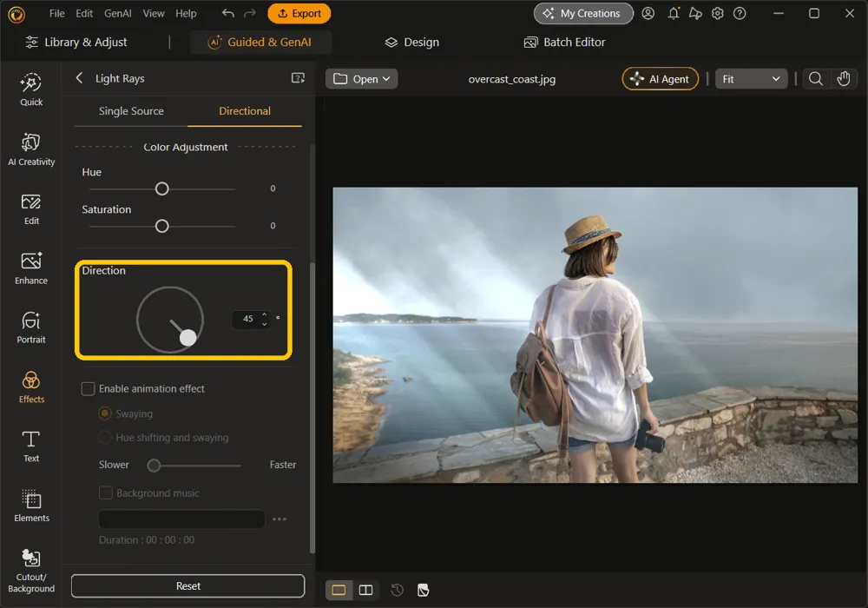
Task: Select the hand pan tool
Action: tap(843, 79)
